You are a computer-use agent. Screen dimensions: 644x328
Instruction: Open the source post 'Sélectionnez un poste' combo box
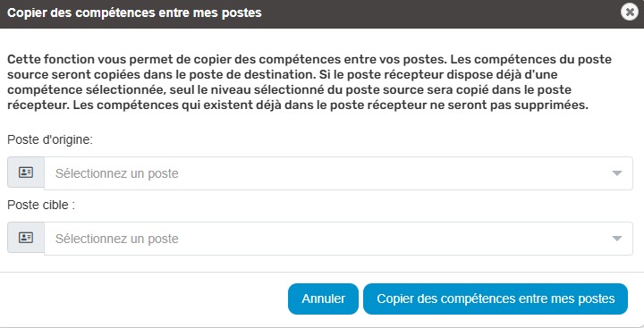pos(338,173)
